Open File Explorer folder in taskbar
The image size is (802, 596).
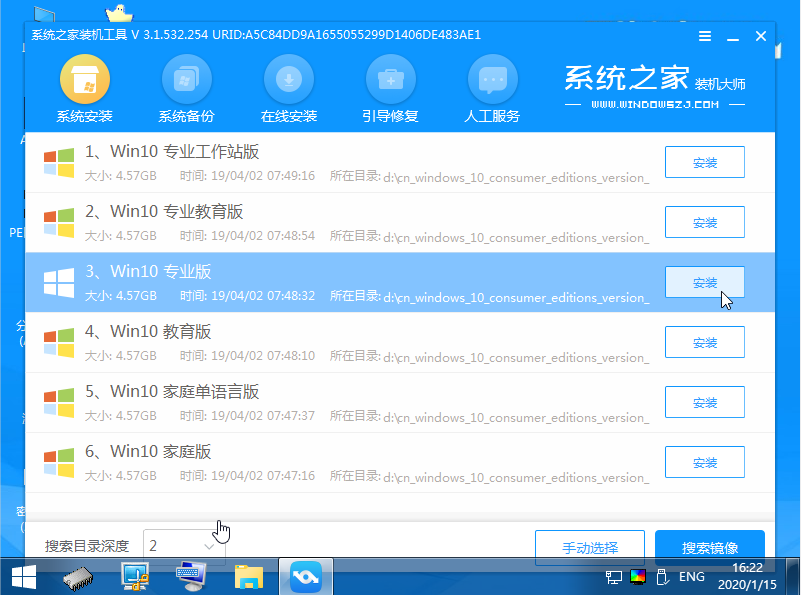(249, 577)
